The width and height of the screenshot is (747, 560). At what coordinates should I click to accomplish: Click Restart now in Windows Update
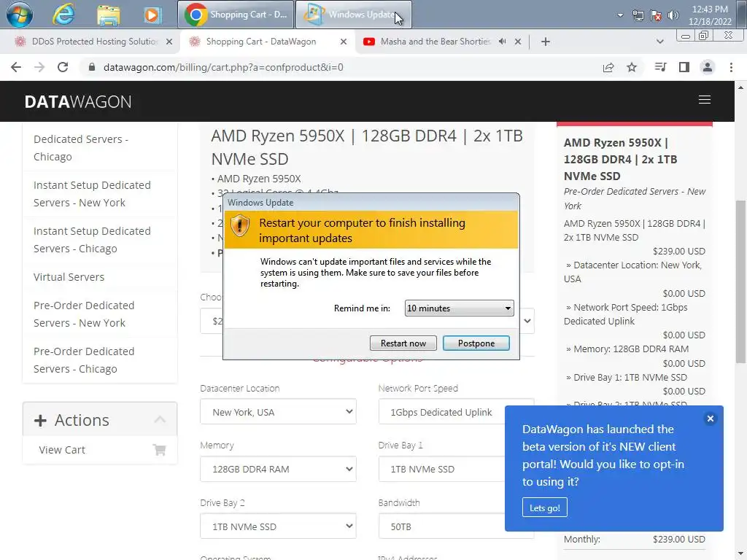[403, 343]
